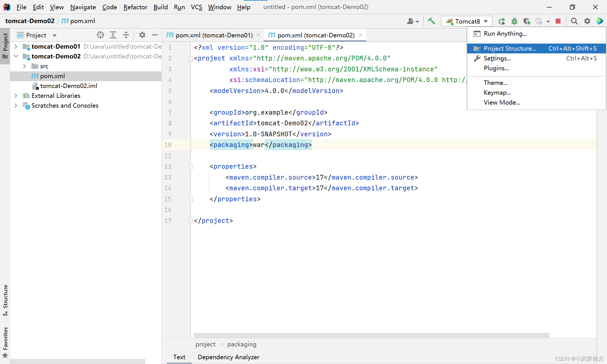
Task: Click the Expand All icon in Project panel
Action: (113, 35)
